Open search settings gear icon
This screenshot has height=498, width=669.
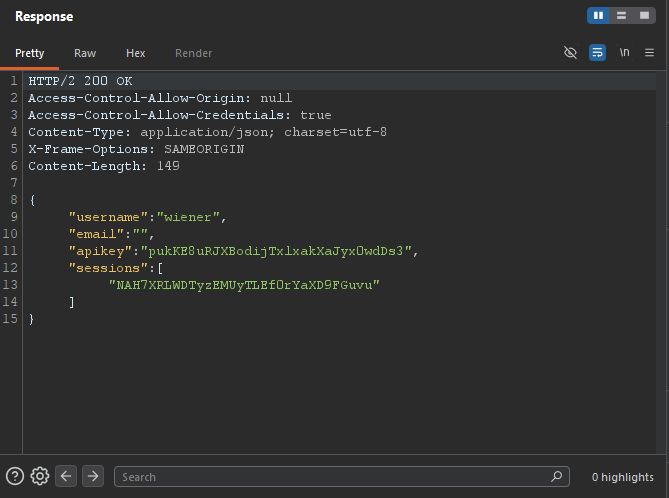(x=40, y=476)
